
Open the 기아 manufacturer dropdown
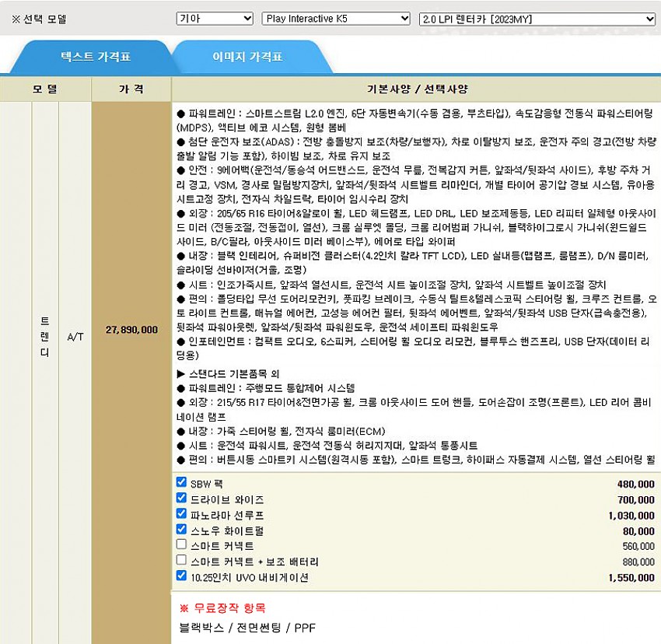[215, 18]
